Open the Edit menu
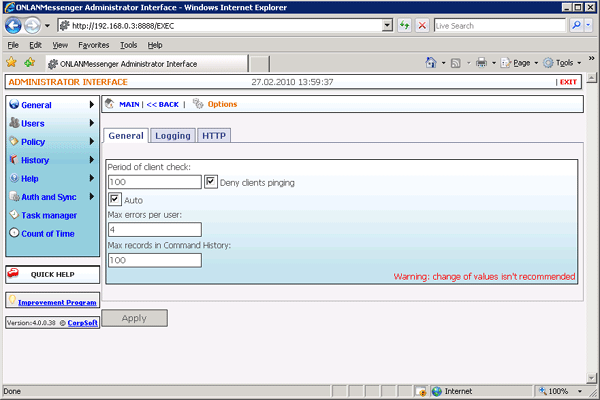This screenshot has height=400, width=600. coord(35,45)
